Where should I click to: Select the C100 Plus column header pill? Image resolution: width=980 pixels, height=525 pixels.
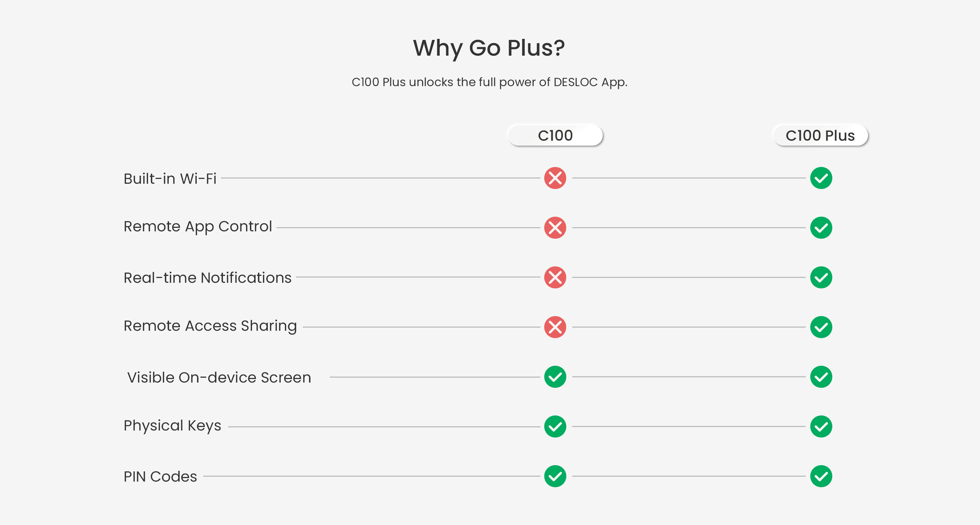coord(820,135)
